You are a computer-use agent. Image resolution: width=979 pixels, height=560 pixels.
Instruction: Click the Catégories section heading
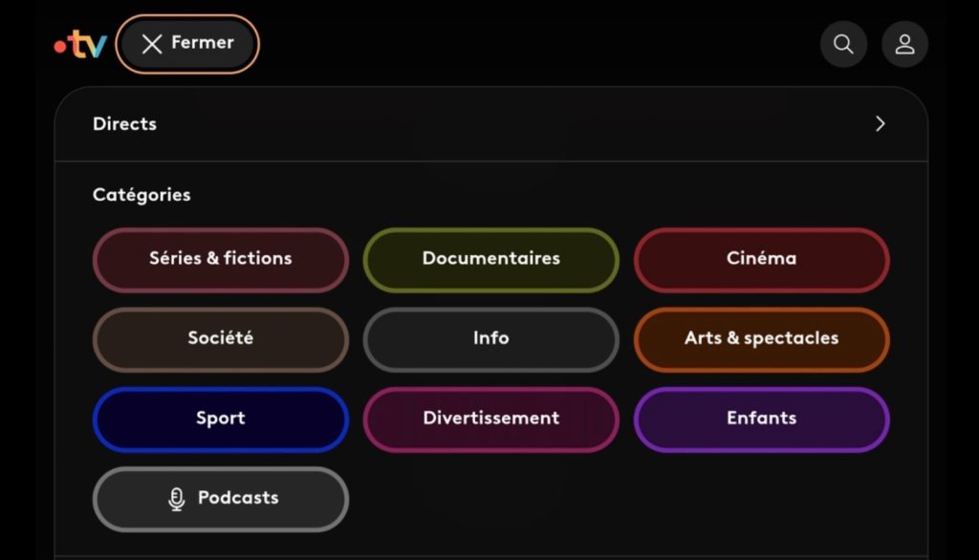point(141,195)
